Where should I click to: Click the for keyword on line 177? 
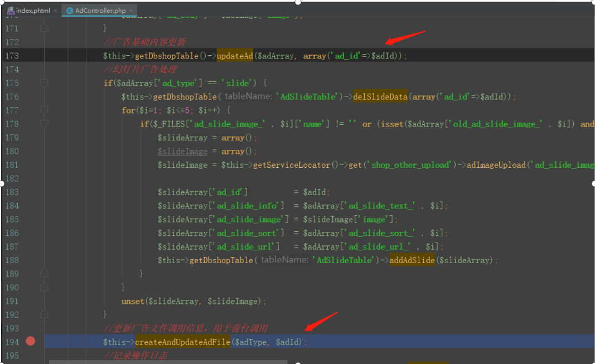click(128, 110)
